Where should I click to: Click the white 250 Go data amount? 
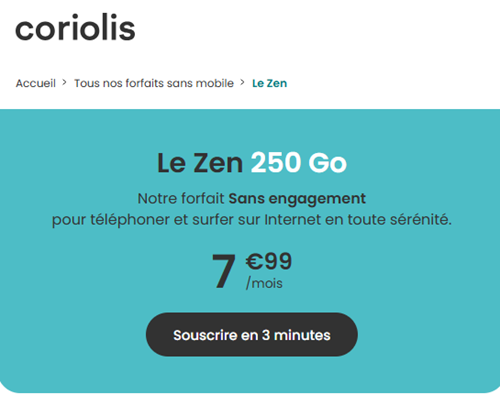(299, 163)
